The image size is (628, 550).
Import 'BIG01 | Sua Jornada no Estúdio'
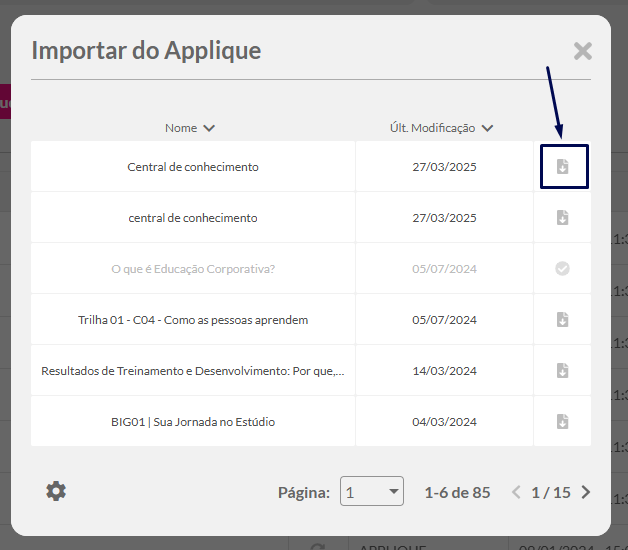[563, 422]
